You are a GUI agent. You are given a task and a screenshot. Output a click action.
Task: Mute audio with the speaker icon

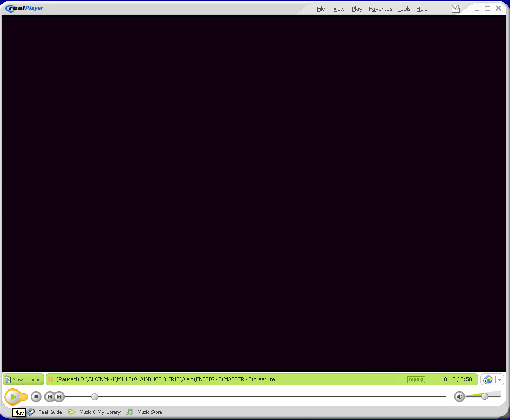[x=459, y=397]
